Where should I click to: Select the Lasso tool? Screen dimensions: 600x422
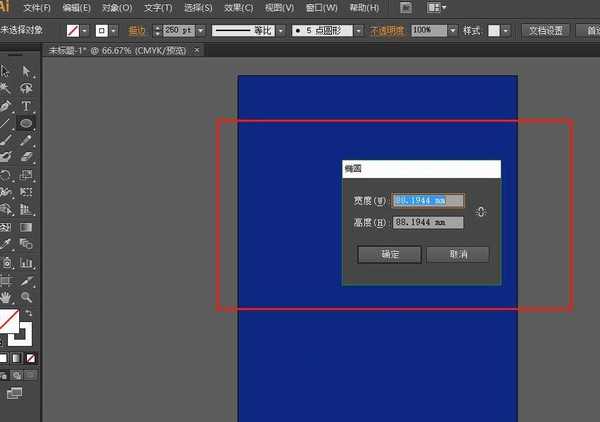click(x=26, y=89)
